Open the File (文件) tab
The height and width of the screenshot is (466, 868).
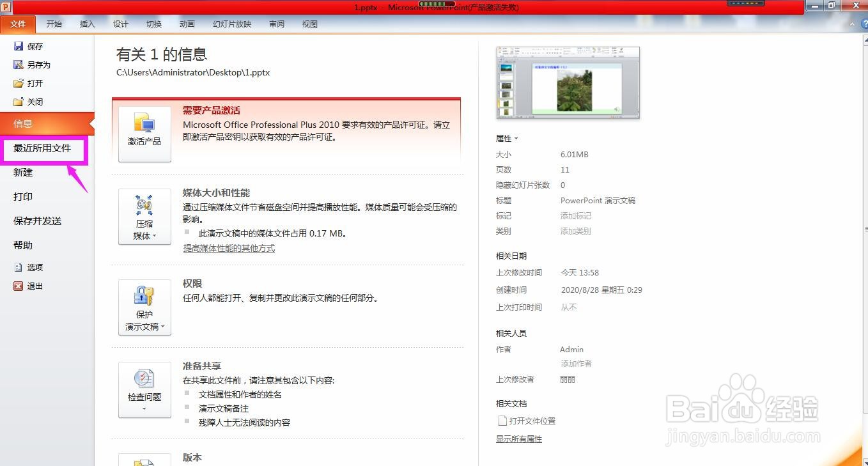tap(18, 24)
